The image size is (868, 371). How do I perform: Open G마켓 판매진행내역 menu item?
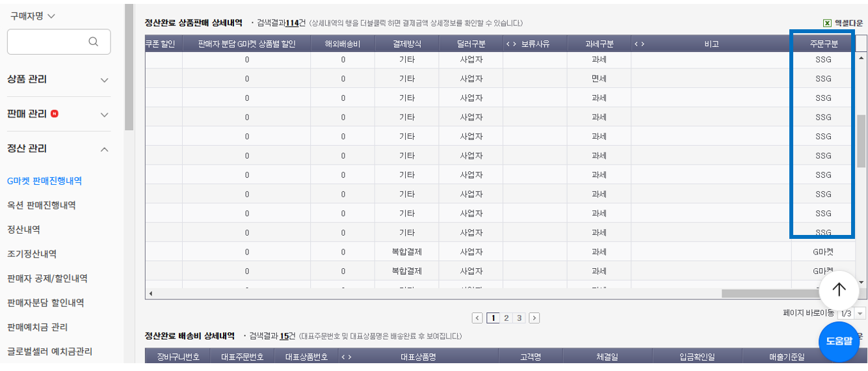pyautogui.click(x=44, y=181)
